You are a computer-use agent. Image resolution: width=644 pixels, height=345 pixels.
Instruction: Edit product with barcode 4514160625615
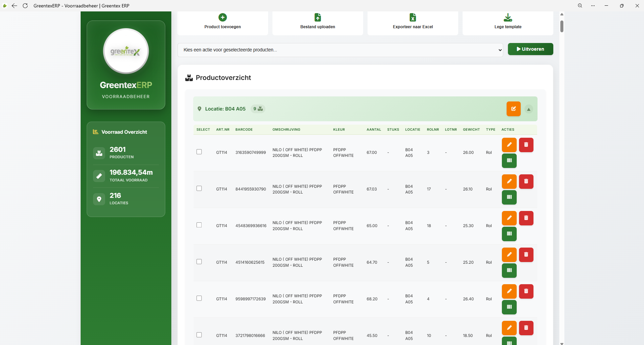[x=509, y=255]
